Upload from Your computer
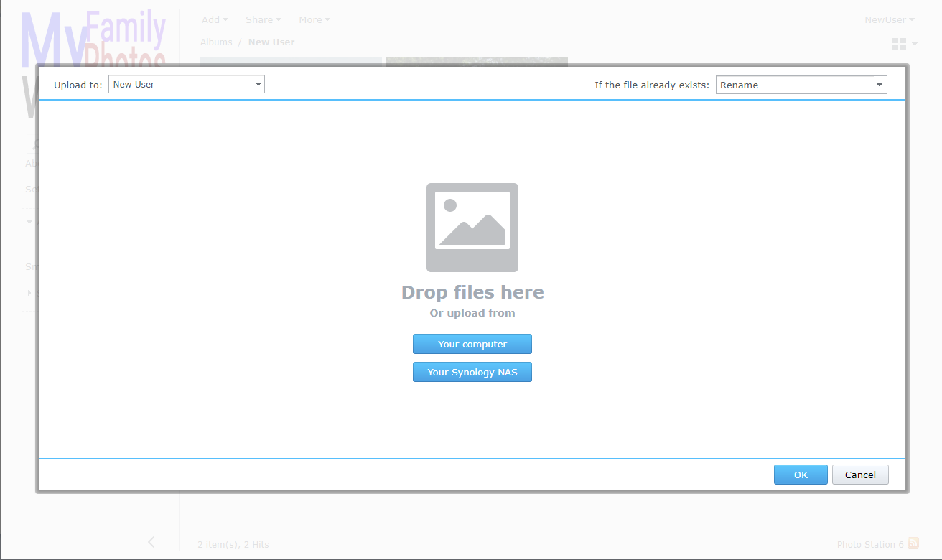942x560 pixels. [x=472, y=345]
